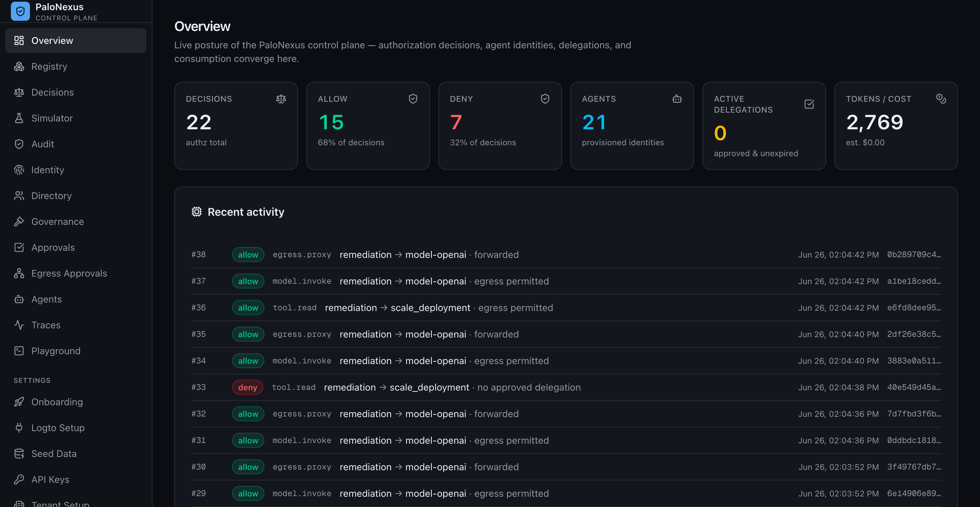The width and height of the screenshot is (980, 507).
Task: Open Governance from the sidebar
Action: (x=76, y=222)
